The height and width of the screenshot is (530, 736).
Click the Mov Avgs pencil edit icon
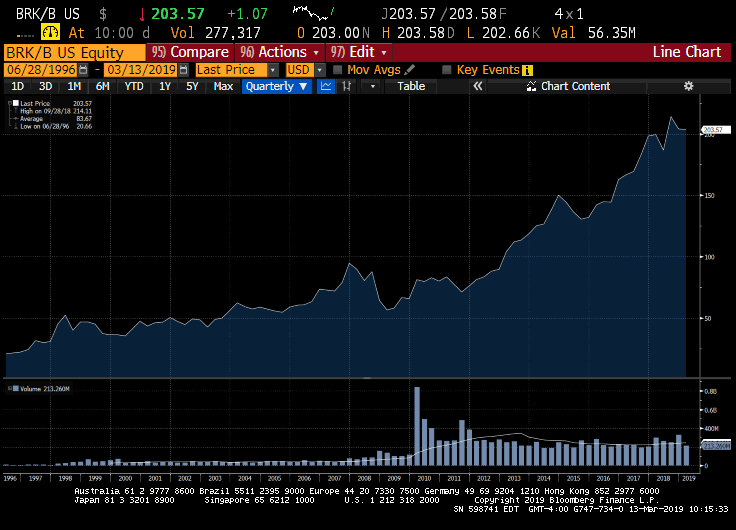point(409,69)
